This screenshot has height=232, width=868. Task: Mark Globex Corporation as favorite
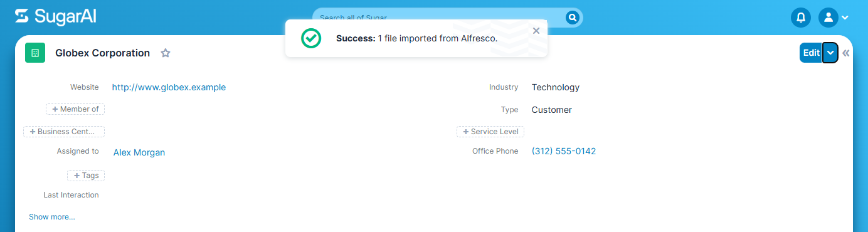[x=166, y=53]
